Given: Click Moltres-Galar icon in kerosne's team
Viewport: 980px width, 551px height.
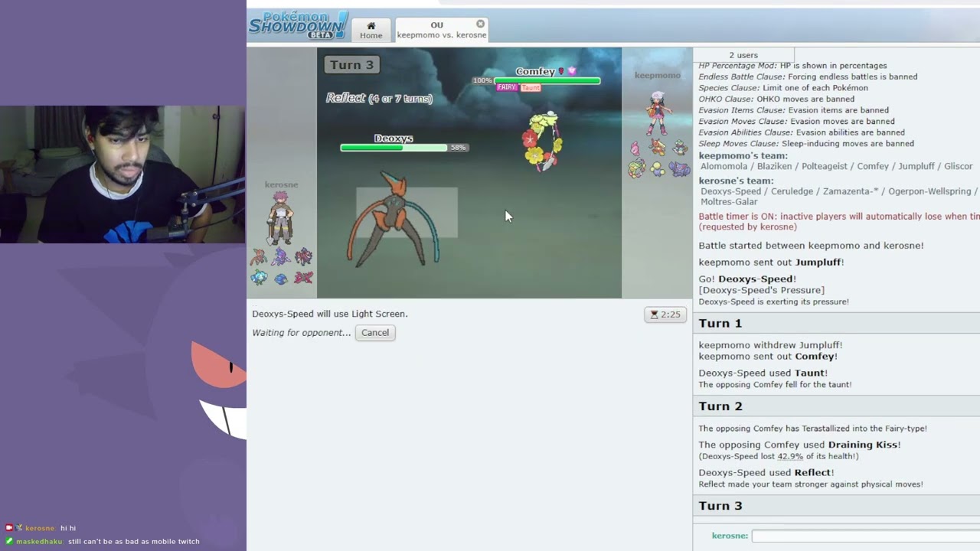Looking at the screenshot, I should [303, 277].
